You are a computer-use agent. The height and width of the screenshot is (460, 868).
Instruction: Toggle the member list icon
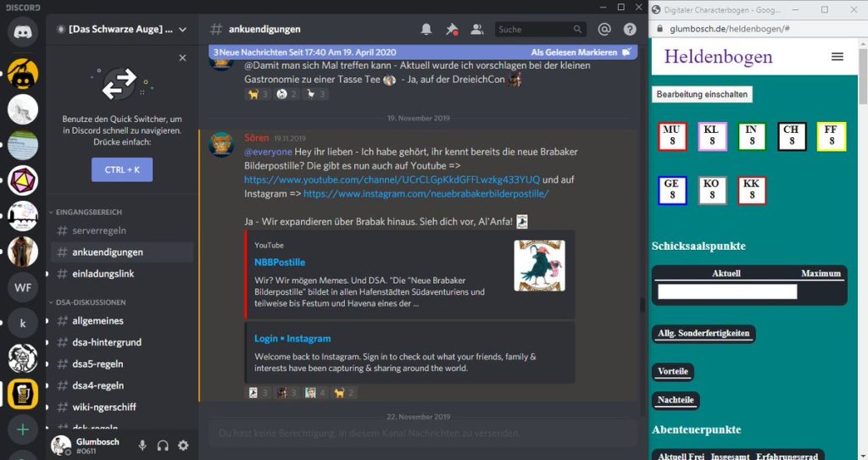(x=476, y=29)
